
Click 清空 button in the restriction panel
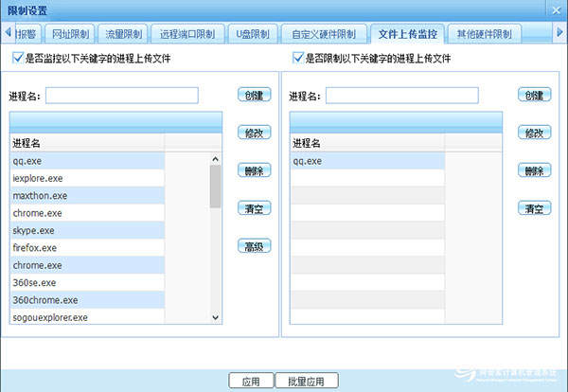tap(534, 208)
